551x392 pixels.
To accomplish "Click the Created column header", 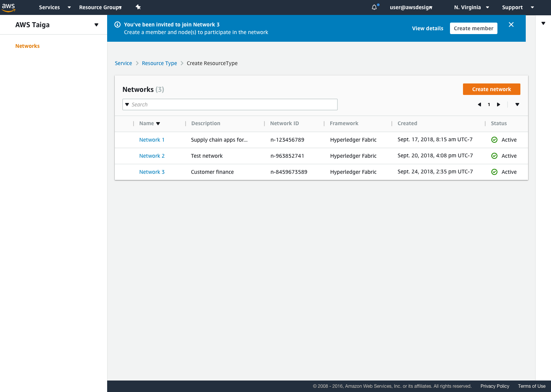I will coord(408,123).
